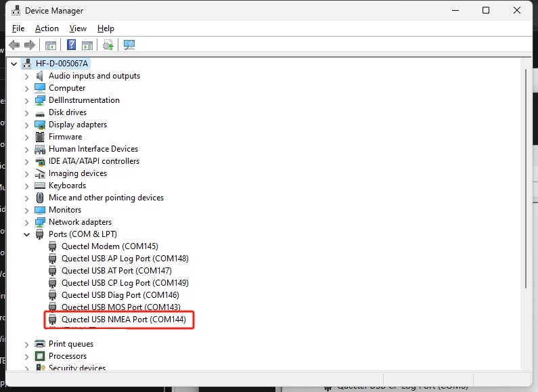Open the blue Help question-mark toolbar icon
The image size is (538, 392).
click(x=71, y=45)
